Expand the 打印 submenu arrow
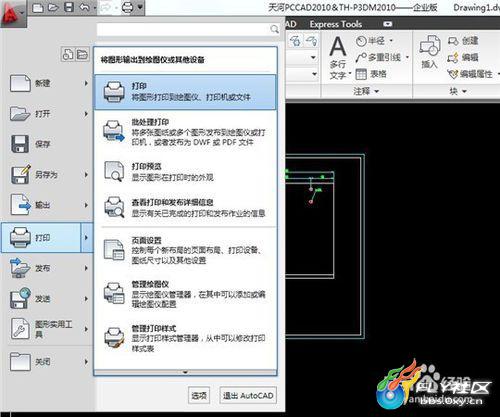 (x=87, y=238)
